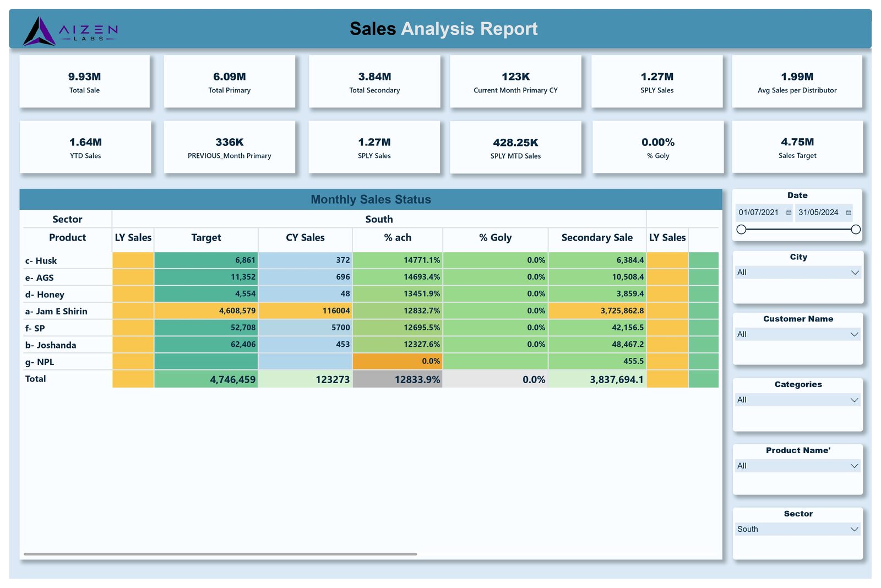Sort by the Target column header
The image size is (881, 588).
coord(206,238)
